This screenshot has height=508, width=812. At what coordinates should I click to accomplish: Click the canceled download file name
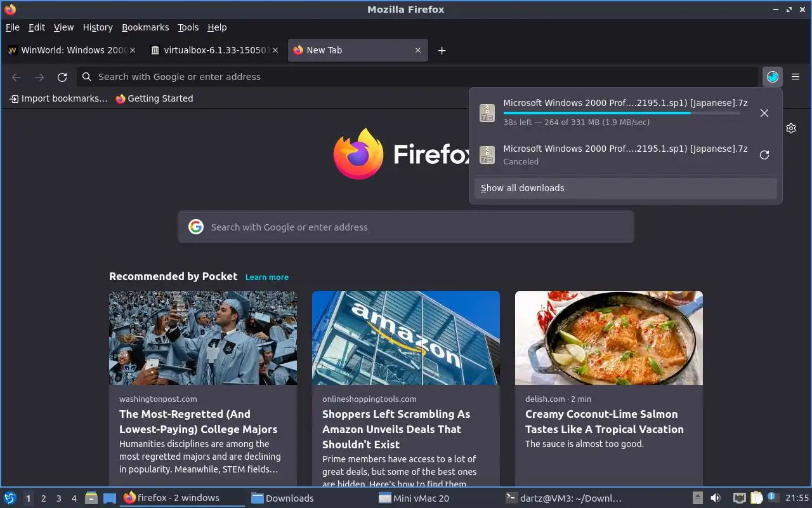(x=625, y=149)
